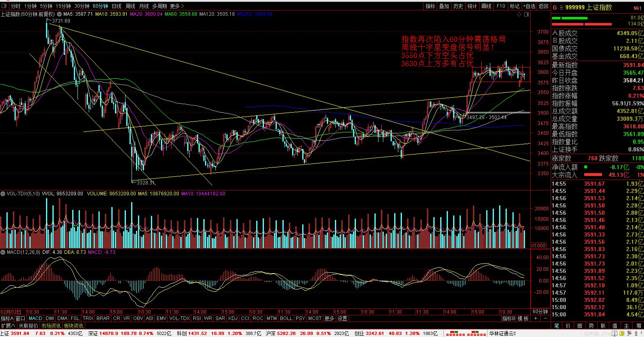Click the diamond marker icon above chart
644x337 pixels.
click(x=520, y=14)
